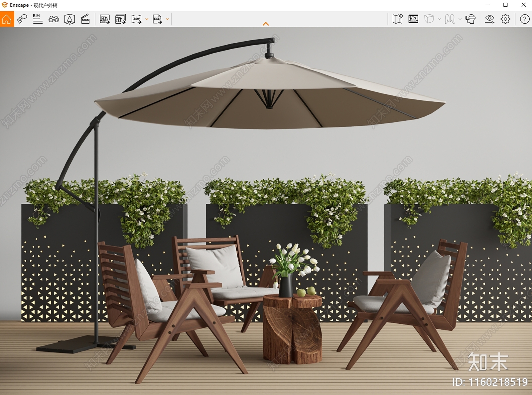Open the site context map
This screenshot has height=395, width=532.
tap(397, 19)
